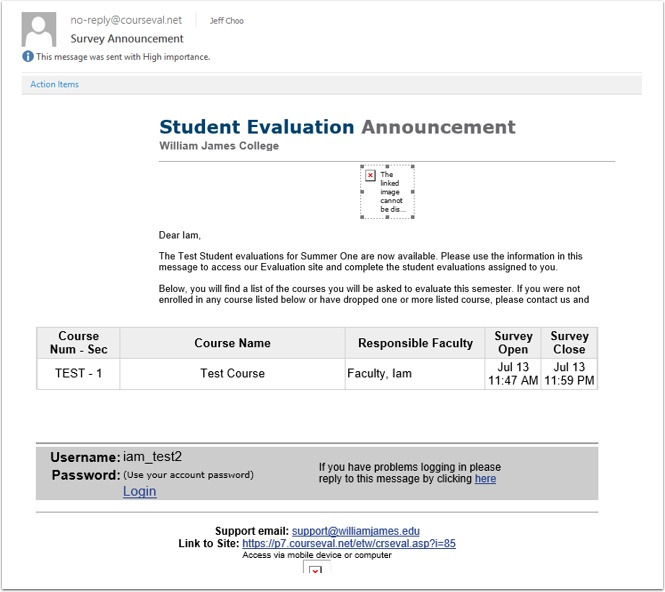Click 'This message was sent with High importance'

click(x=123, y=57)
